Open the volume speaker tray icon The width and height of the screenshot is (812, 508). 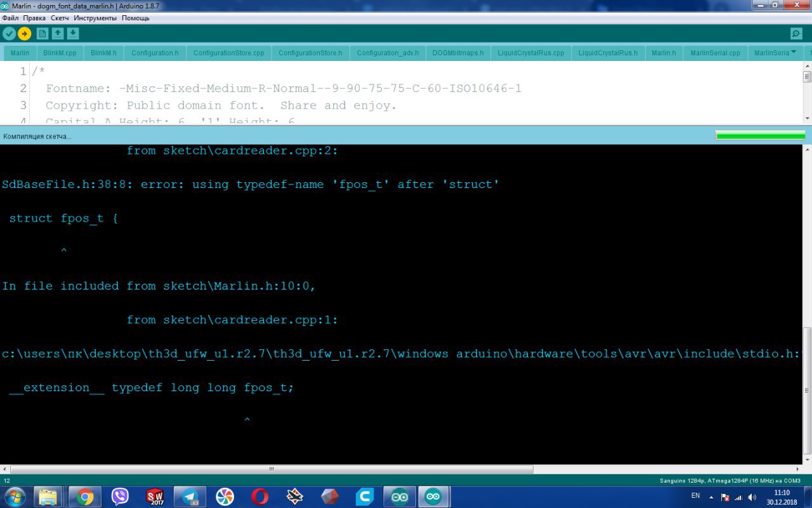pos(752,497)
